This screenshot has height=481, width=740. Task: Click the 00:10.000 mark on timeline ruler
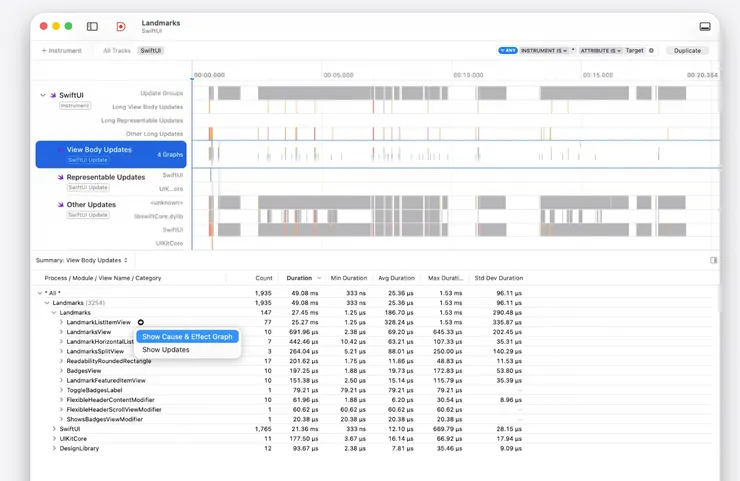(467, 74)
